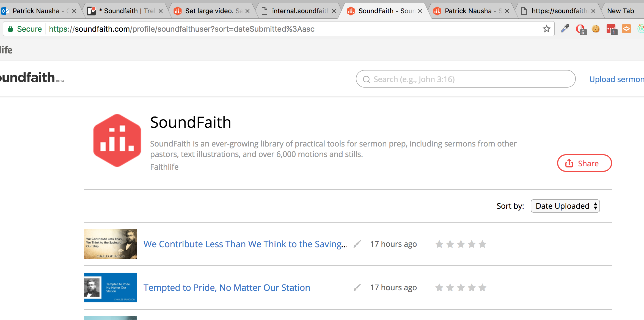Edit the 'Tempted to Pride' sermon with the pencil icon
The height and width of the screenshot is (320, 644).
click(357, 288)
